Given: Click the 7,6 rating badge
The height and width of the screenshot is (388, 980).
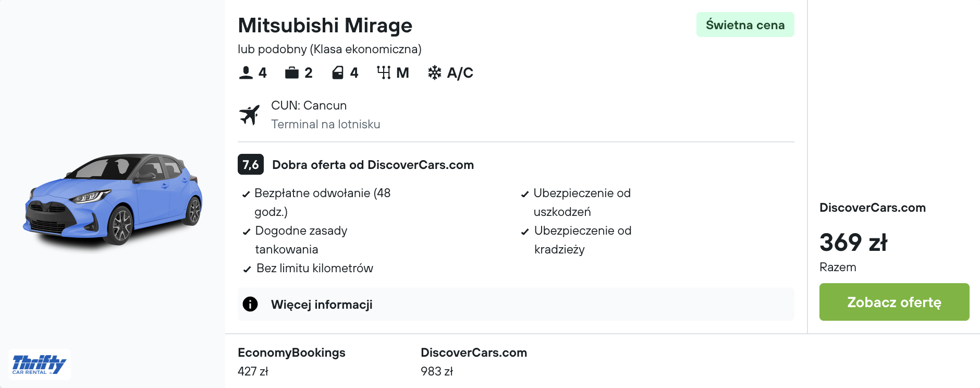Looking at the screenshot, I should [251, 165].
